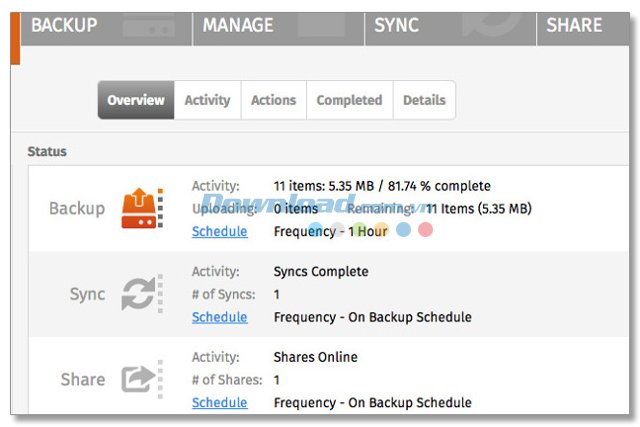Viewport: 640px width, 427px height.
Task: Click the Sync row label
Action: 87,294
